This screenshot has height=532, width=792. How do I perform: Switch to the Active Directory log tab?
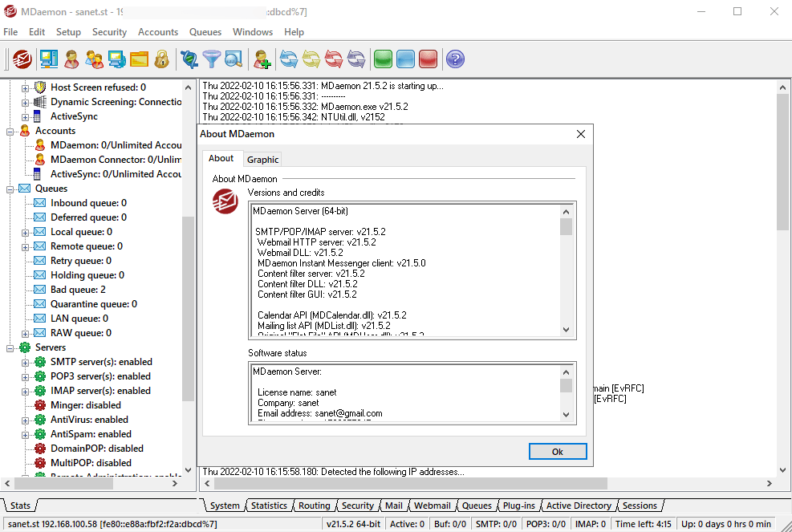click(x=579, y=506)
